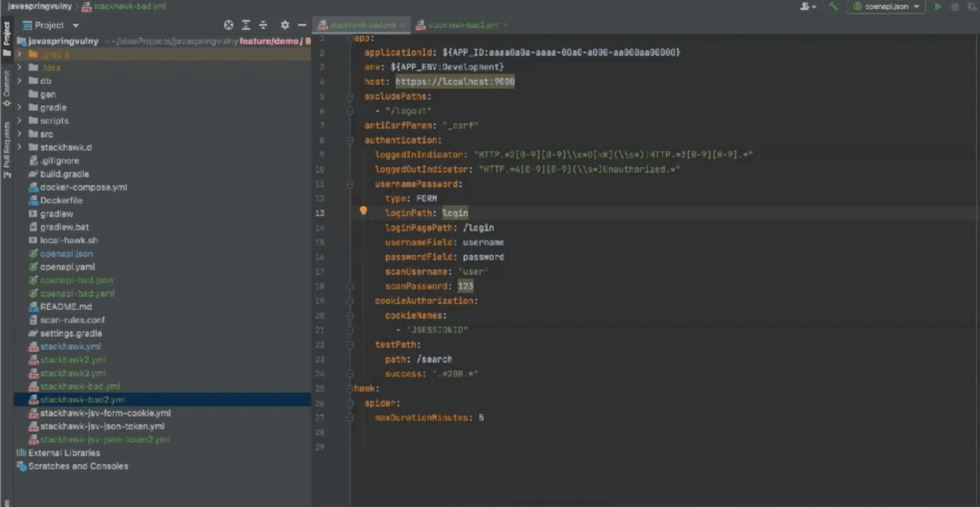Viewport: 980px width, 507px height.
Task: Close the stackhawk-bad.yml tab
Action: point(402,25)
